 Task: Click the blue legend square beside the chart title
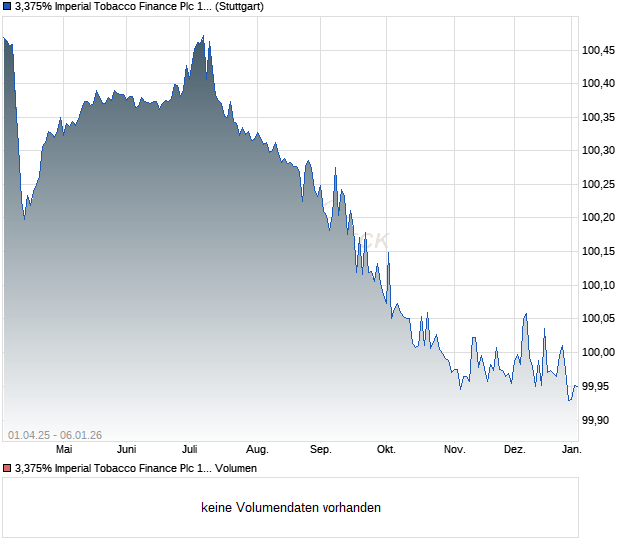pos(8,7)
